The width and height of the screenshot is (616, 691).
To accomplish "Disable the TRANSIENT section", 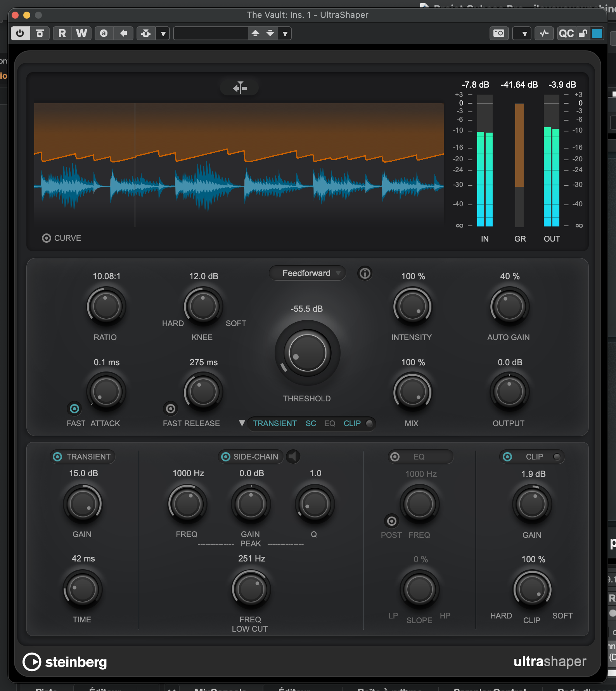I will pyautogui.click(x=57, y=457).
